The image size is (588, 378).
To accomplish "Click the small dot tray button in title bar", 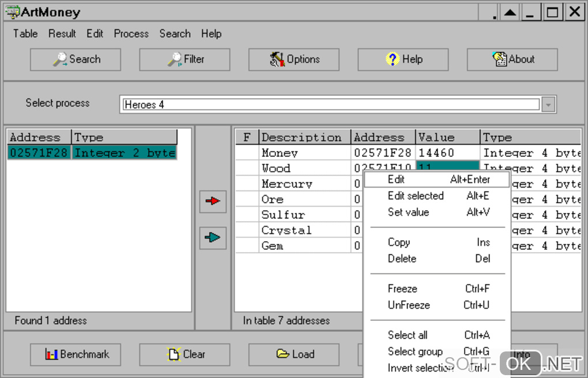I will 489,12.
